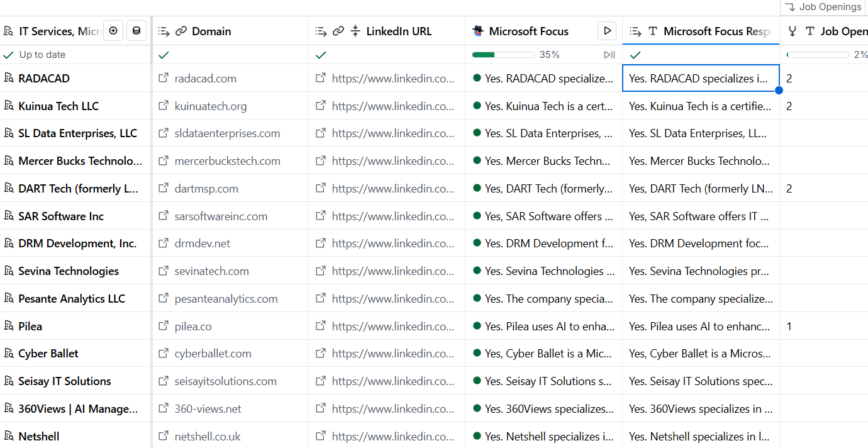Image resolution: width=868 pixels, height=448 pixels.
Task: Click the external link icon for RADACAD's LinkedIn URL
Action: tap(321, 78)
